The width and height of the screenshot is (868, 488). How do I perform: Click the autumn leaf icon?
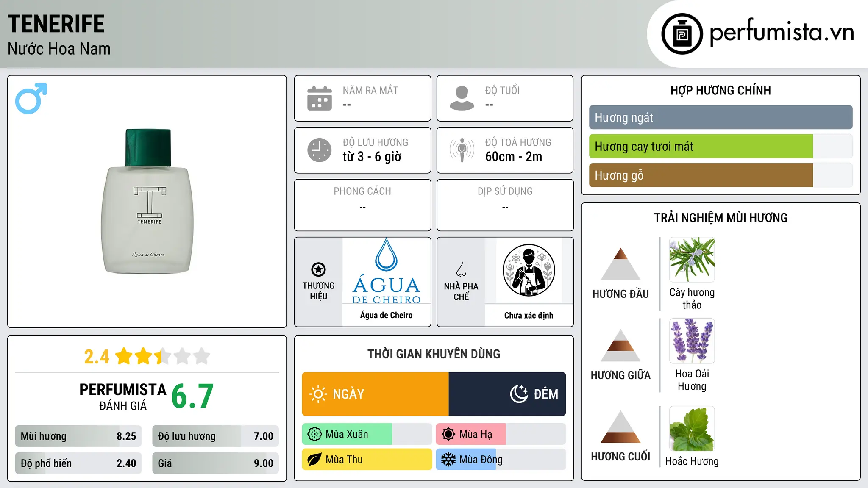coord(314,460)
